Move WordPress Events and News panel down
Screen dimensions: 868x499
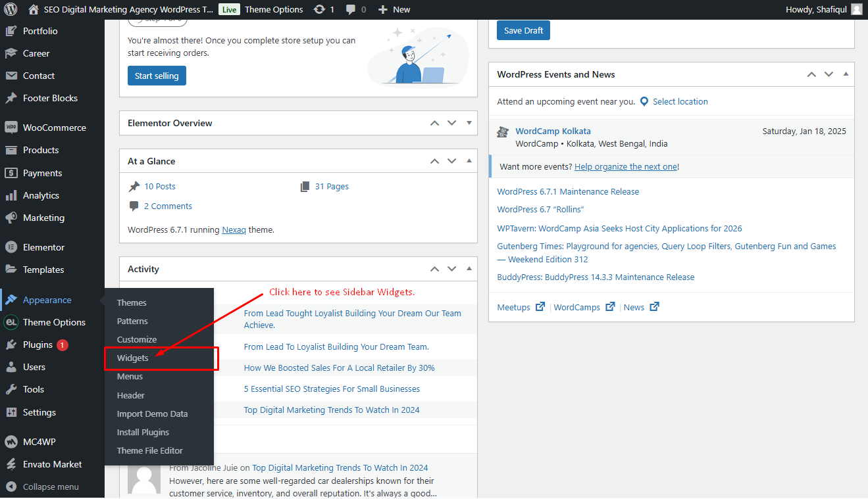829,74
